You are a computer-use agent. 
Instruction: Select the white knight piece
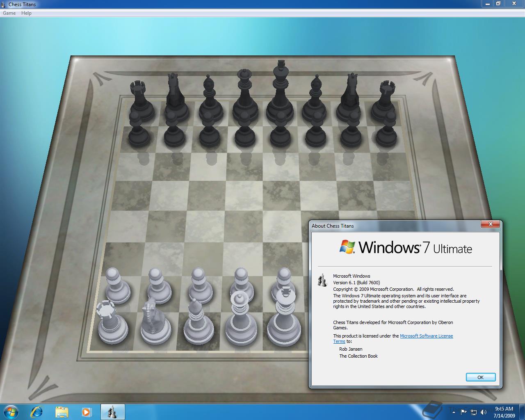(x=155, y=322)
